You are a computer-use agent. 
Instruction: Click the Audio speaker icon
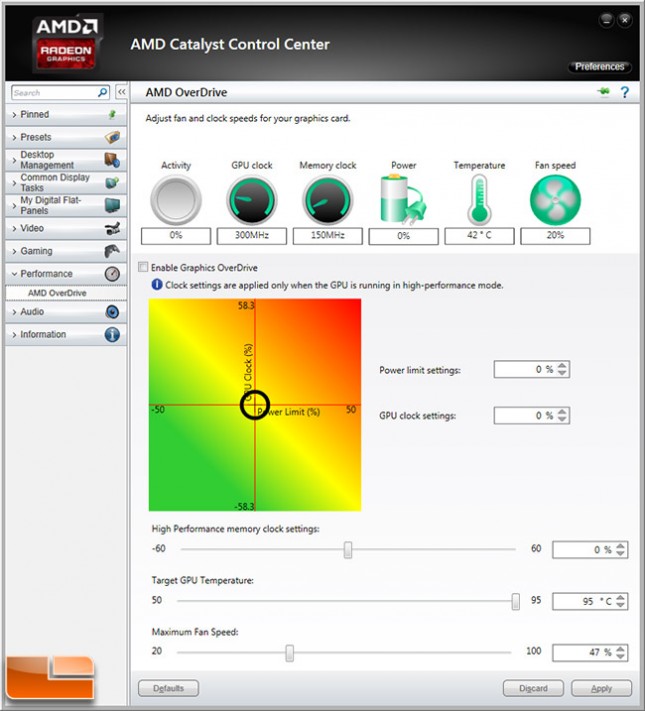(x=112, y=312)
